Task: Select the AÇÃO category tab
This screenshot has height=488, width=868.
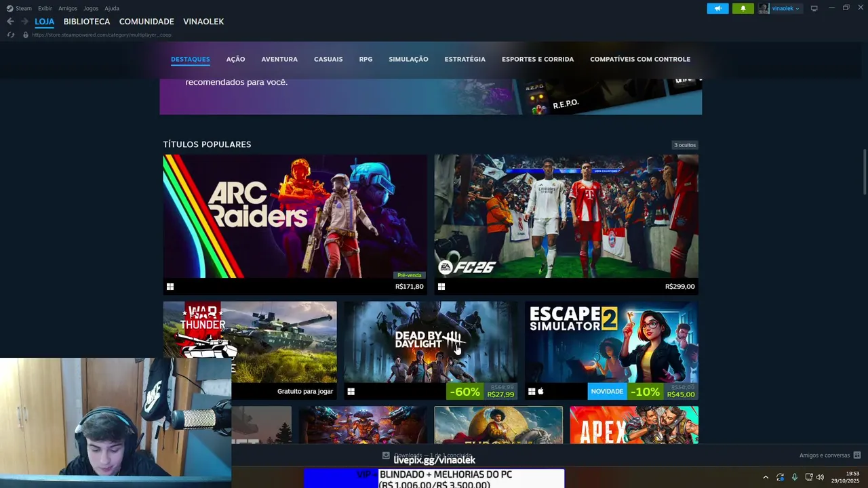Action: (235, 59)
